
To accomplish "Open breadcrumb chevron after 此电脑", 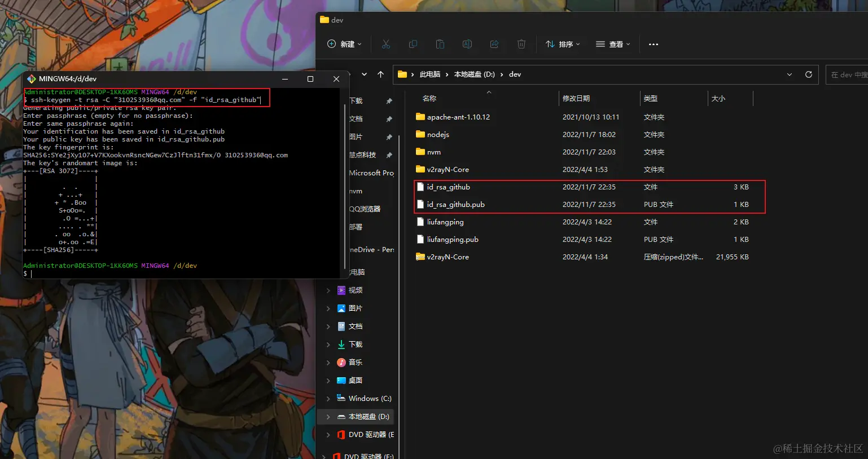I will click(x=447, y=74).
